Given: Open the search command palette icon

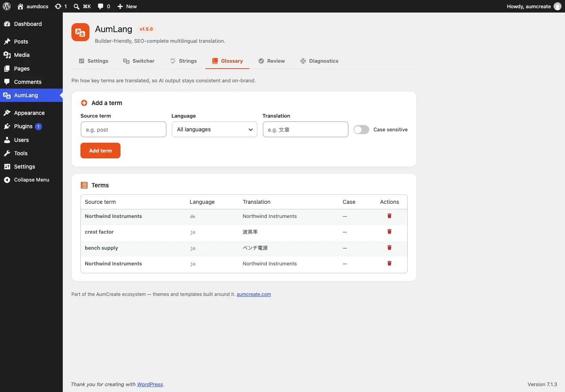Looking at the screenshot, I should pos(82,6).
